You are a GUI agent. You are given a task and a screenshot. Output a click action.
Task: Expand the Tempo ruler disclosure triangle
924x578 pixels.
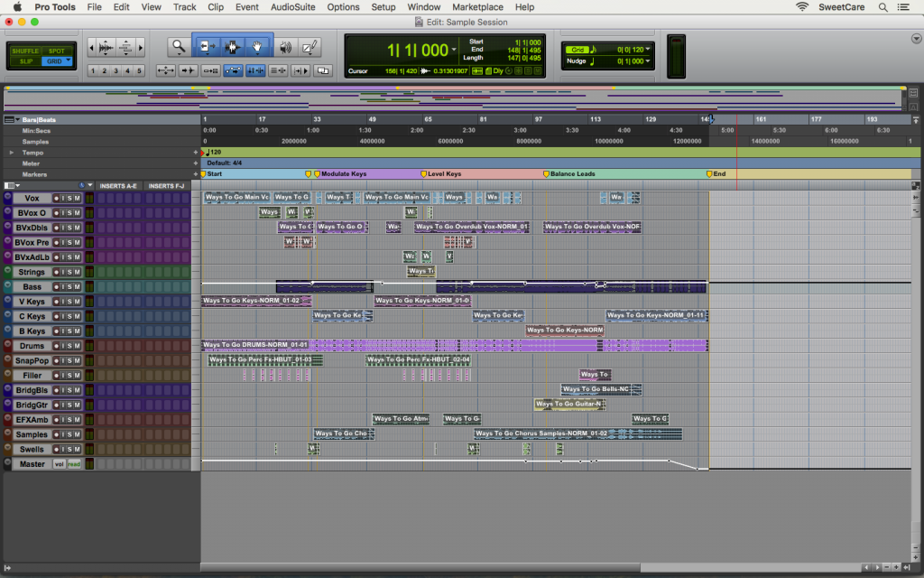point(11,153)
